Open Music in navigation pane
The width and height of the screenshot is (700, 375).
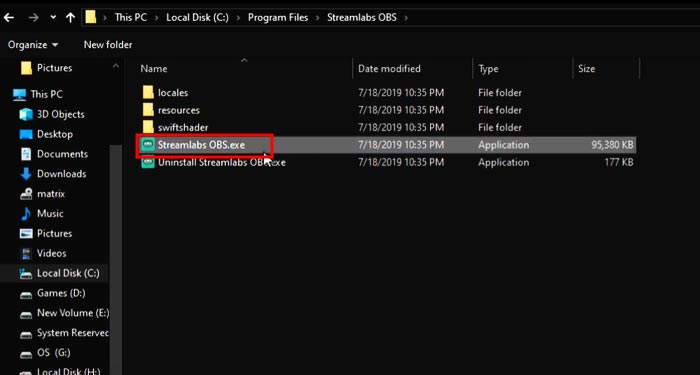point(50,213)
